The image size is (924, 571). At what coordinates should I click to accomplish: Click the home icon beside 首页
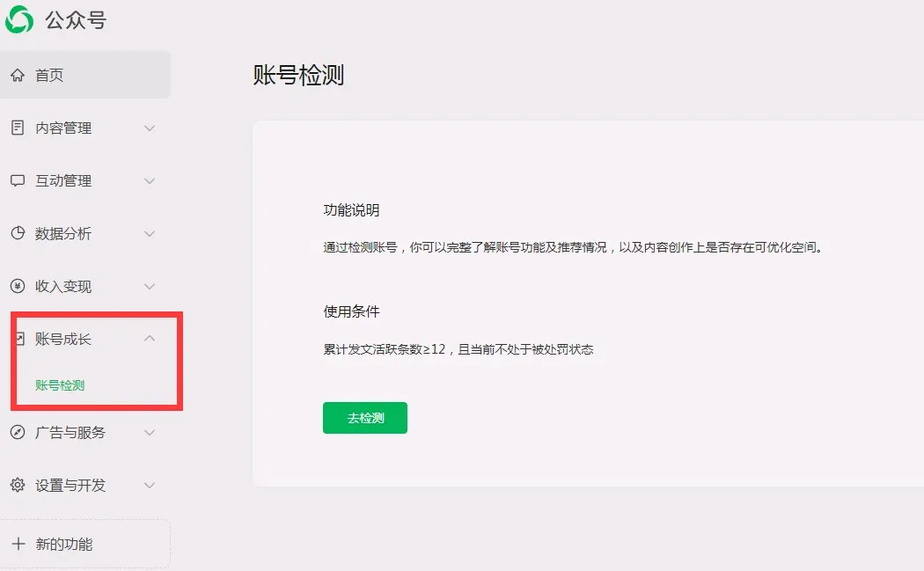coord(18,76)
